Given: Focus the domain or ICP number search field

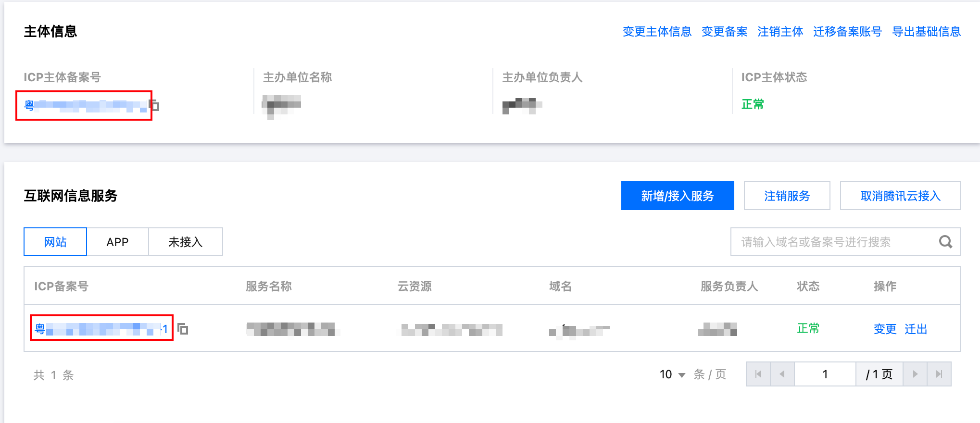Looking at the screenshot, I should 845,242.
